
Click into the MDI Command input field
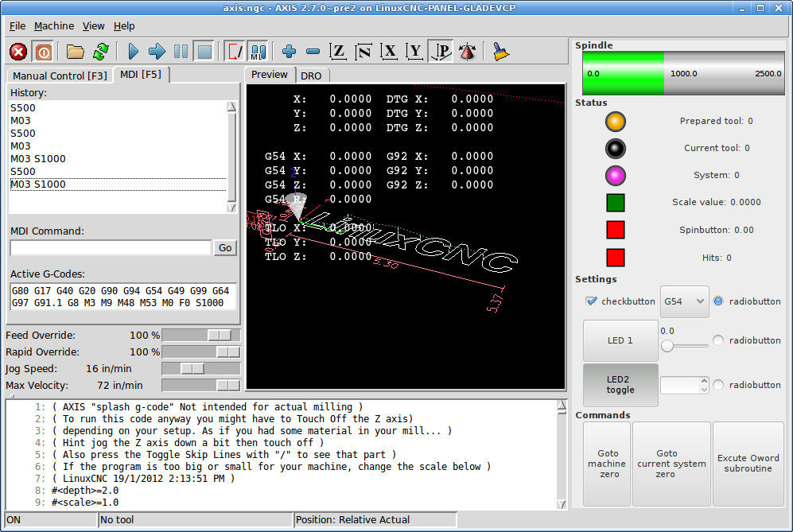[x=111, y=248]
